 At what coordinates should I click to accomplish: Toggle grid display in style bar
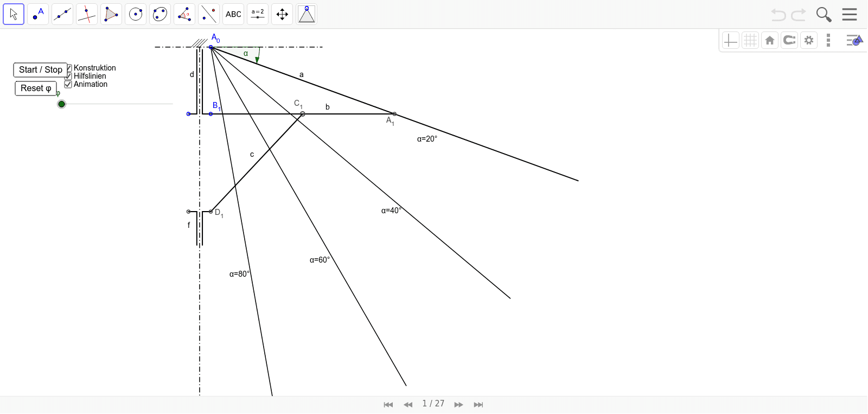pyautogui.click(x=750, y=40)
